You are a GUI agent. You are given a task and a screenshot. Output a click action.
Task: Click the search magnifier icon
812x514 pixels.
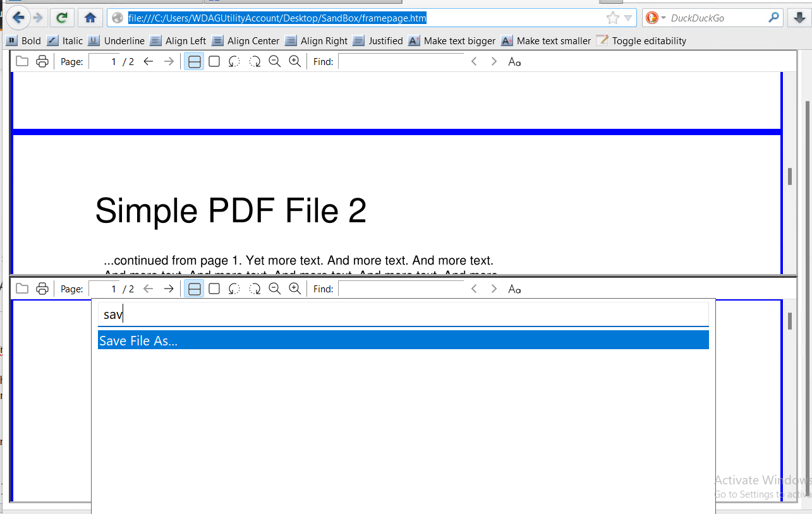[773, 18]
